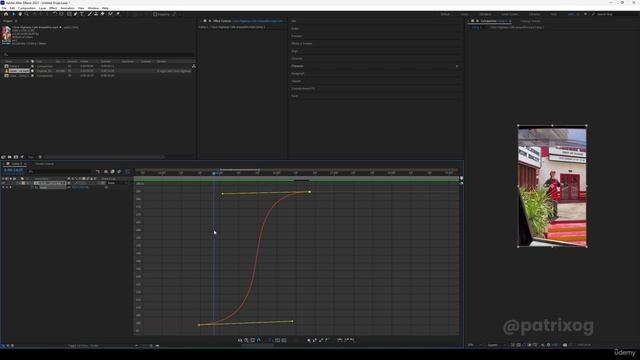The height and width of the screenshot is (360, 640).
Task: Toggle Frame Blending for the composition
Action: click(x=112, y=172)
